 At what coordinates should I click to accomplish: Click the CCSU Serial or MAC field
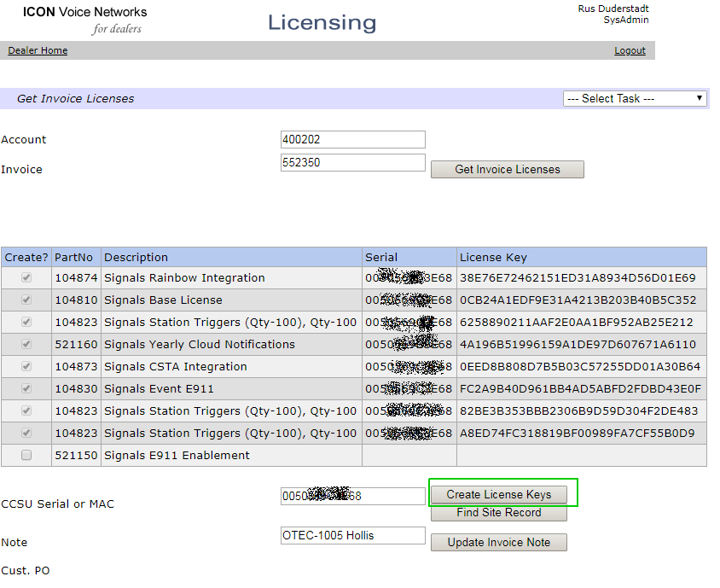point(352,496)
